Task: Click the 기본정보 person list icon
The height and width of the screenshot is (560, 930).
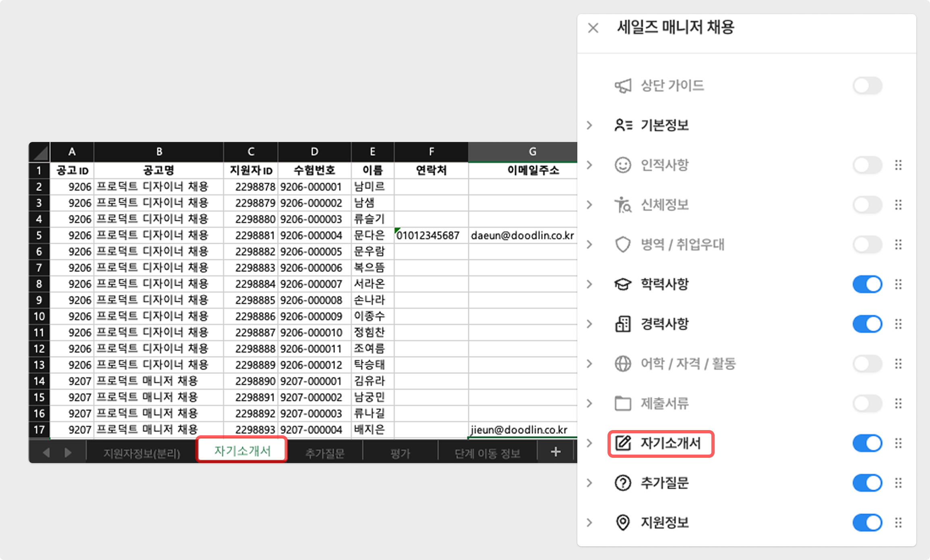Action: point(623,125)
